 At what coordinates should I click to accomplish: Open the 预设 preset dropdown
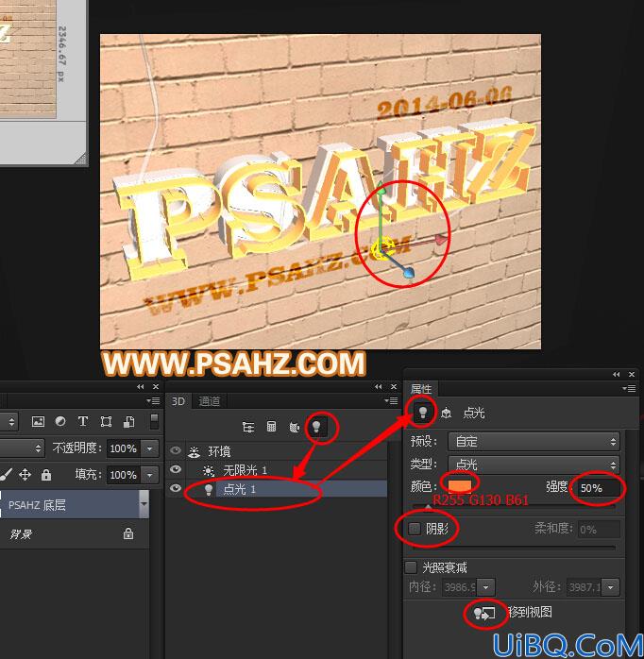click(x=534, y=441)
